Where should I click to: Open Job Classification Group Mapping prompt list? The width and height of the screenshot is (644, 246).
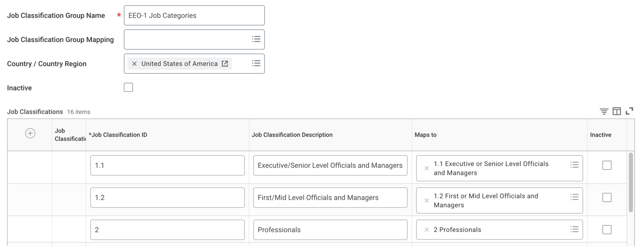click(256, 39)
